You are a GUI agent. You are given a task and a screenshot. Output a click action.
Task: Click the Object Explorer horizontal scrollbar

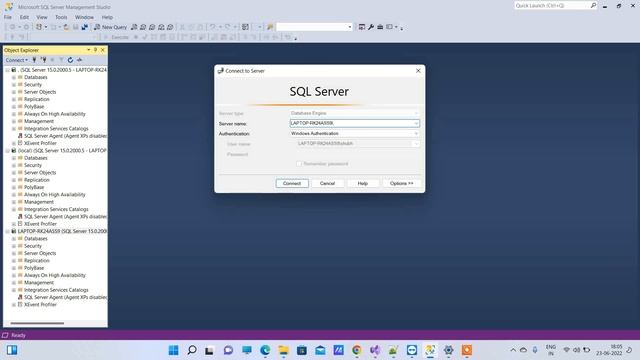pos(37,323)
